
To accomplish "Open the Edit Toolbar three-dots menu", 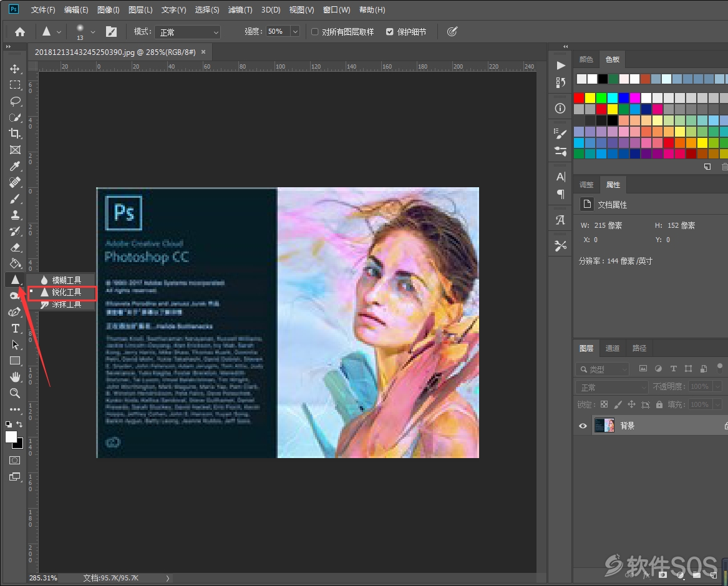I will (x=15, y=409).
